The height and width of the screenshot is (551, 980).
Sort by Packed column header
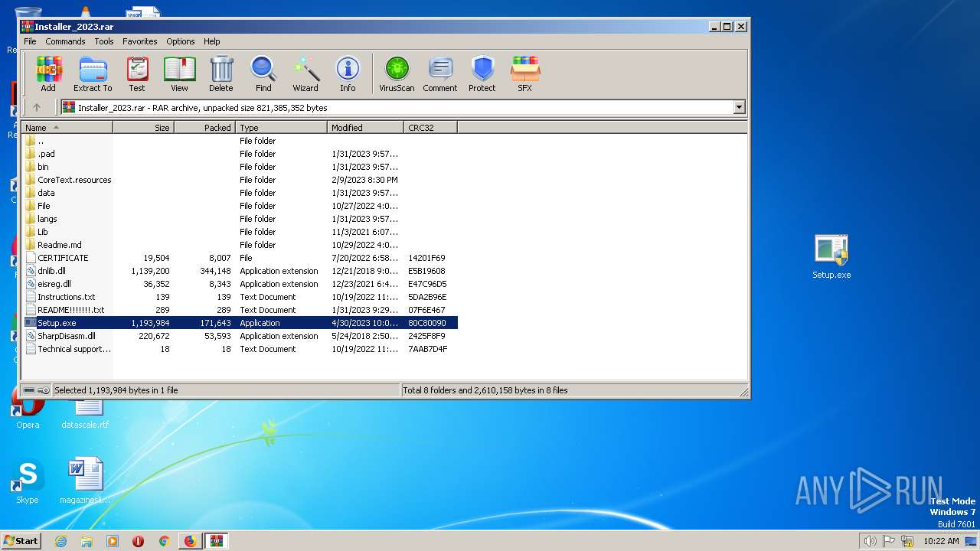click(x=205, y=128)
